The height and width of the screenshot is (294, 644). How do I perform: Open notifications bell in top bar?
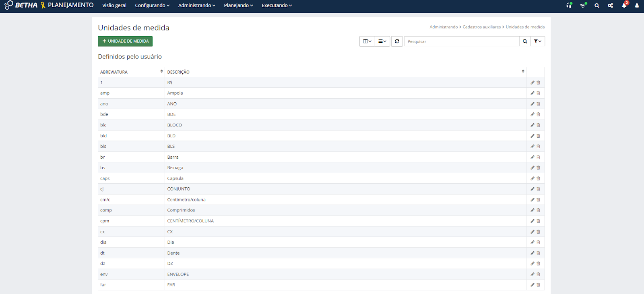[624, 5]
